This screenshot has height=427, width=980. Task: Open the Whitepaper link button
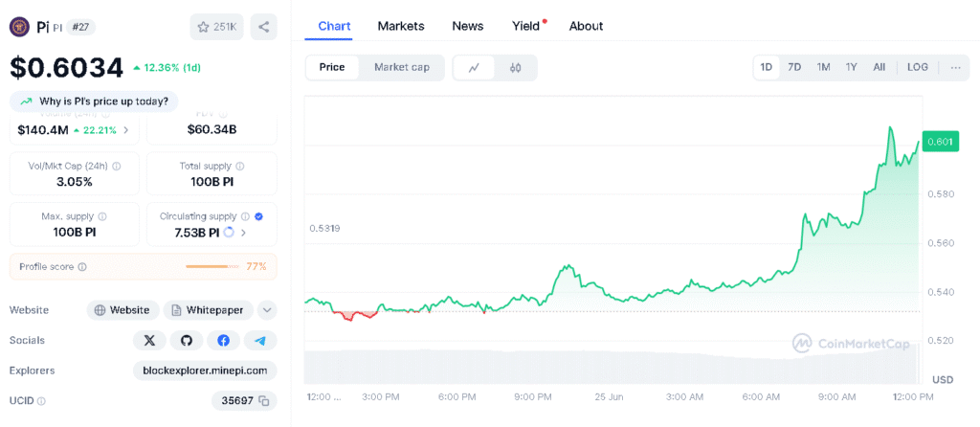coord(208,310)
